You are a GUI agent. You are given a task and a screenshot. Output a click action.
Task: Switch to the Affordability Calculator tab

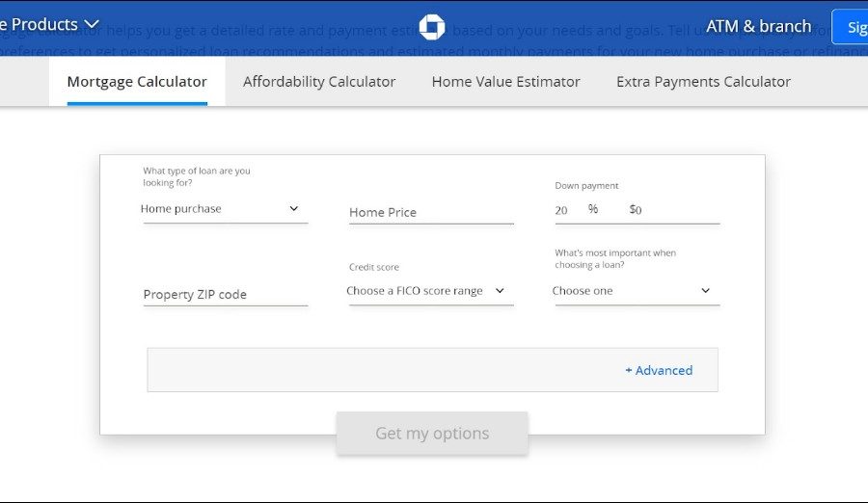coord(319,82)
